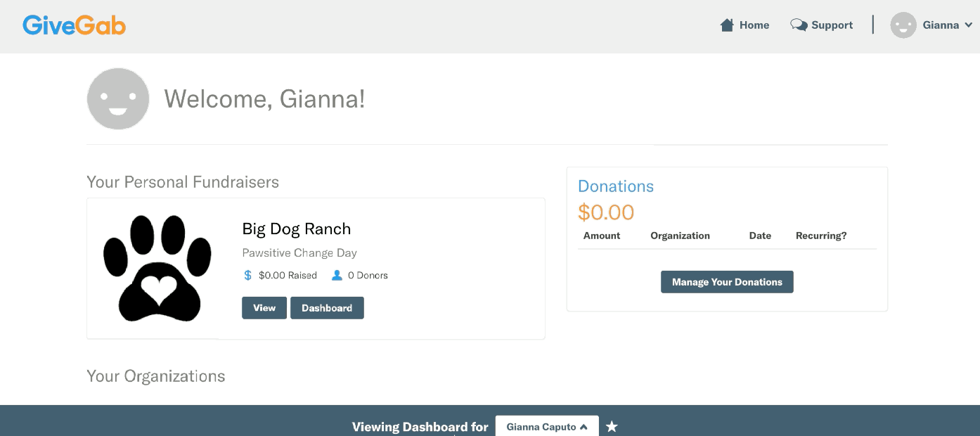
Task: Click the Support chat bubbles icon
Action: [799, 25]
